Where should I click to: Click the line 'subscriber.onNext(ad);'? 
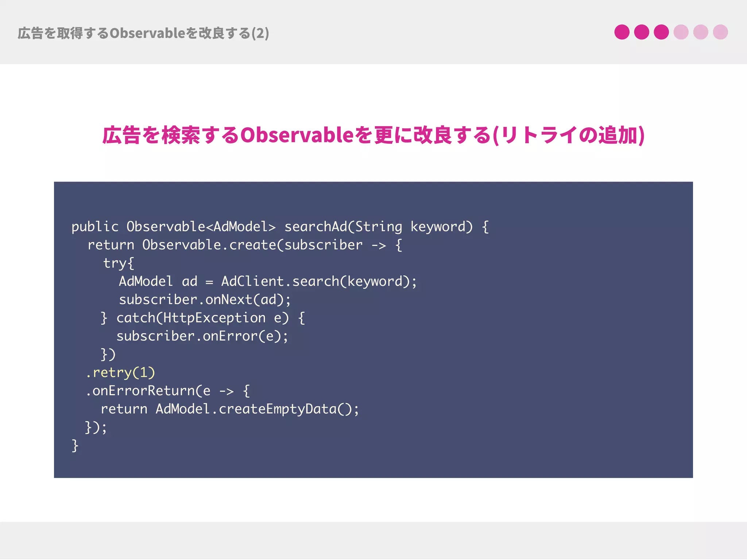(205, 300)
